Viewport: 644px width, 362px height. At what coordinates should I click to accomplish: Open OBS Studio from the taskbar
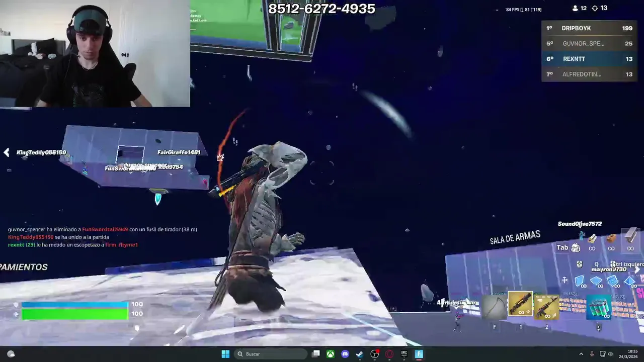pos(374,354)
